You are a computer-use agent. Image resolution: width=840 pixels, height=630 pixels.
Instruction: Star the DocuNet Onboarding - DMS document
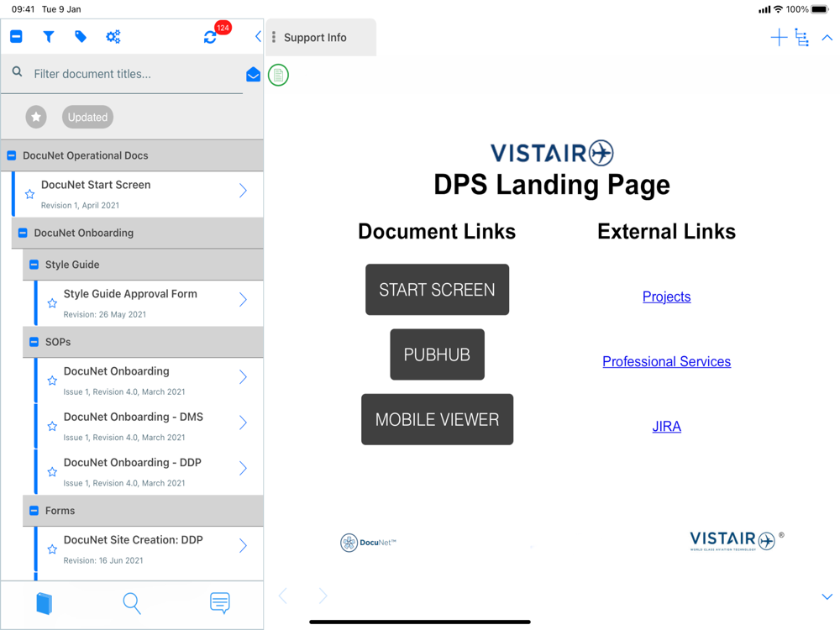[x=52, y=426]
